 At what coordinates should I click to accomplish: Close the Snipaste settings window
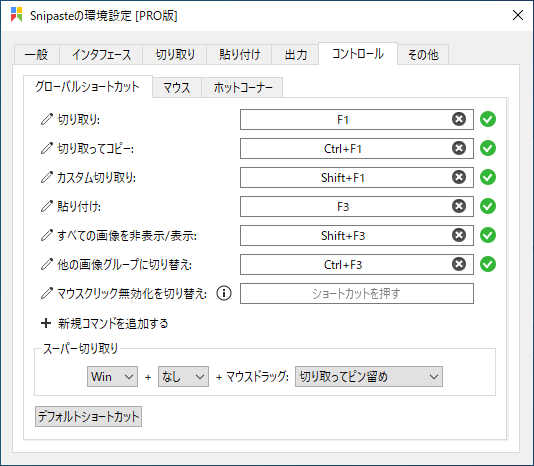518,15
